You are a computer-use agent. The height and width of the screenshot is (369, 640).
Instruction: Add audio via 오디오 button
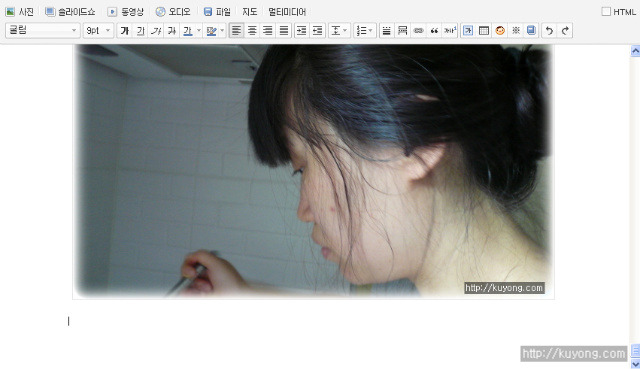pyautogui.click(x=173, y=12)
